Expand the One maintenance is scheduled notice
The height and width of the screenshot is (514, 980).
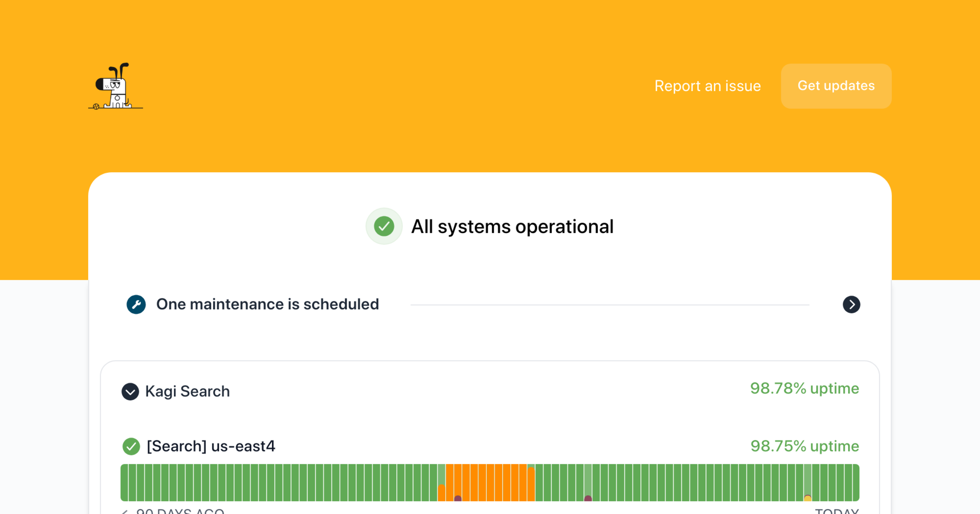pos(267,304)
